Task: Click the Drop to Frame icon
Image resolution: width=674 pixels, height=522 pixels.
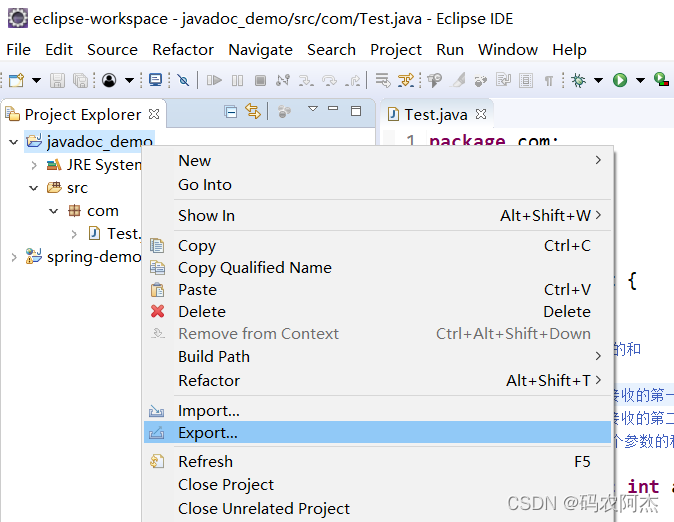Action: click(x=383, y=80)
